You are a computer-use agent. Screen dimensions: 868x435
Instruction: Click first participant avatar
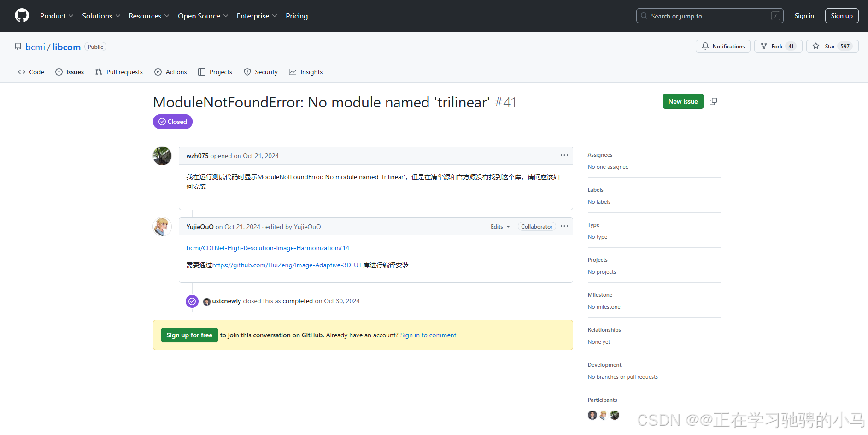(x=592, y=415)
